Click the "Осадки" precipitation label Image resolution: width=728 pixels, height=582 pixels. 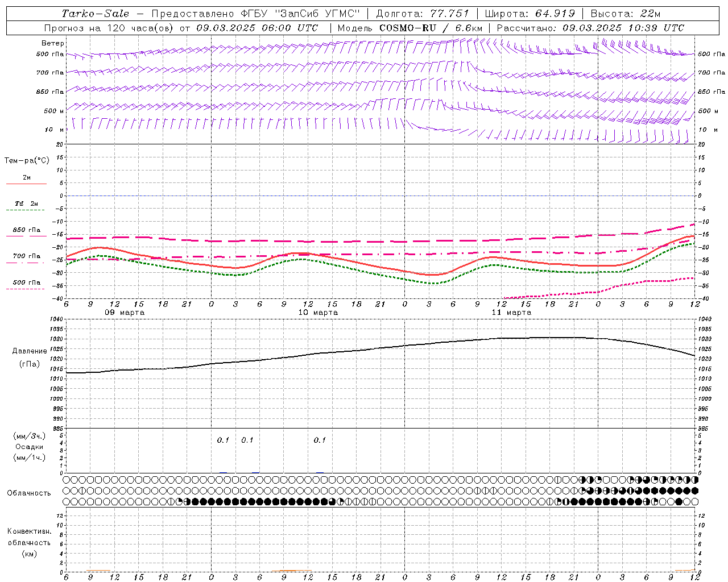coord(29,447)
